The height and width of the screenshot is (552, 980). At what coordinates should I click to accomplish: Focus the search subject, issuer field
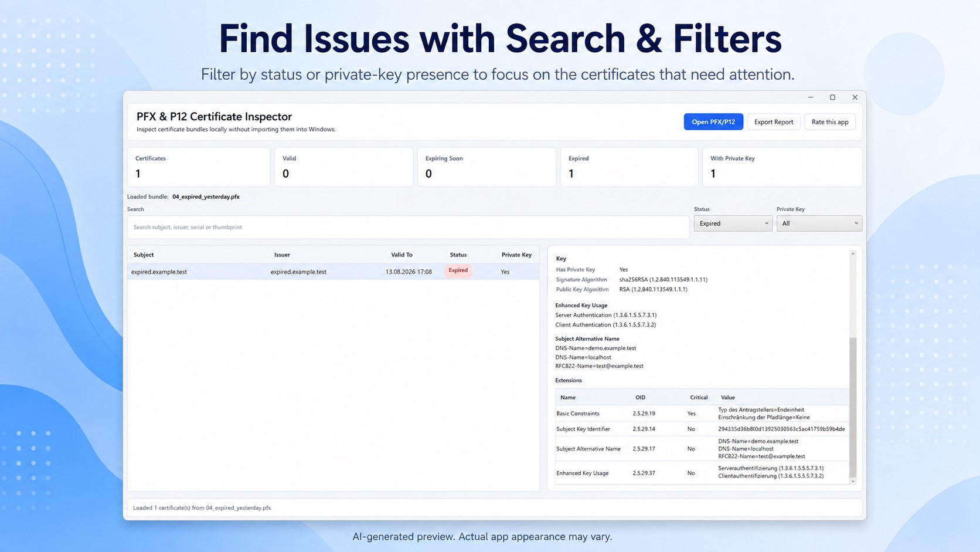(408, 227)
